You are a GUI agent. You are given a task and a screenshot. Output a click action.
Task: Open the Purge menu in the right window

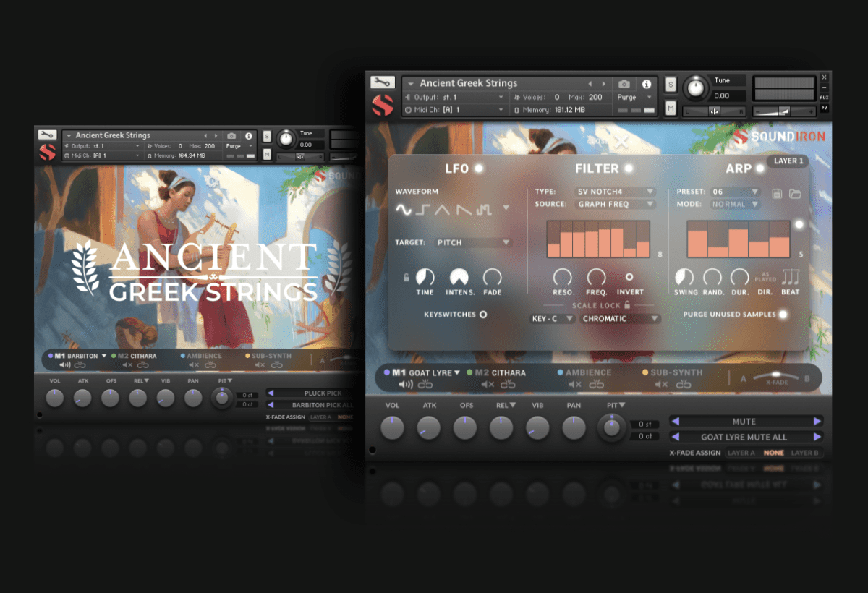pos(634,97)
